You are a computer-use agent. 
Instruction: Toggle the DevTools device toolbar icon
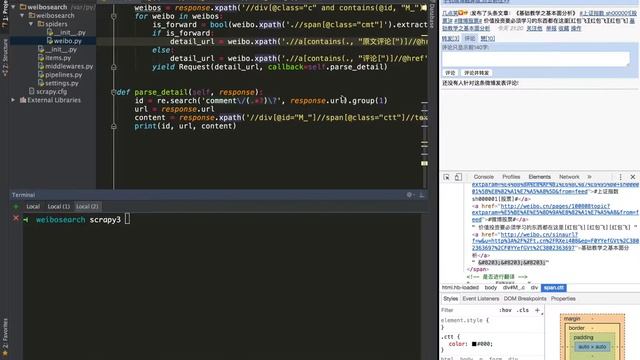[x=458, y=177]
